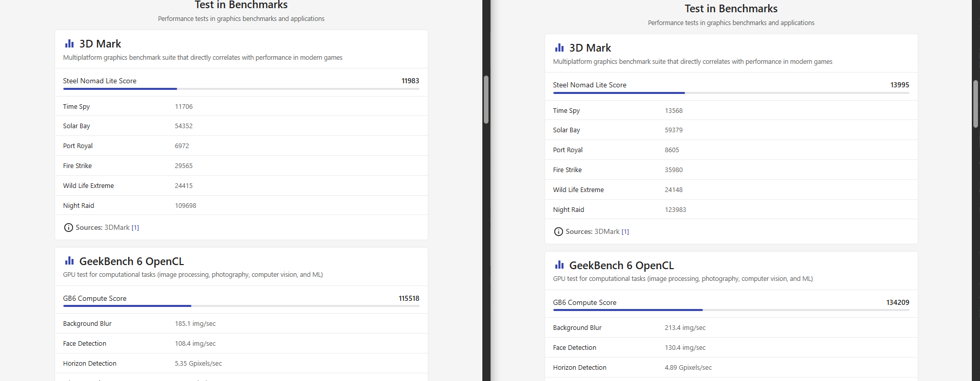This screenshot has width=980, height=381.
Task: Click the Night Raid value 123983
Action: pyautogui.click(x=675, y=210)
